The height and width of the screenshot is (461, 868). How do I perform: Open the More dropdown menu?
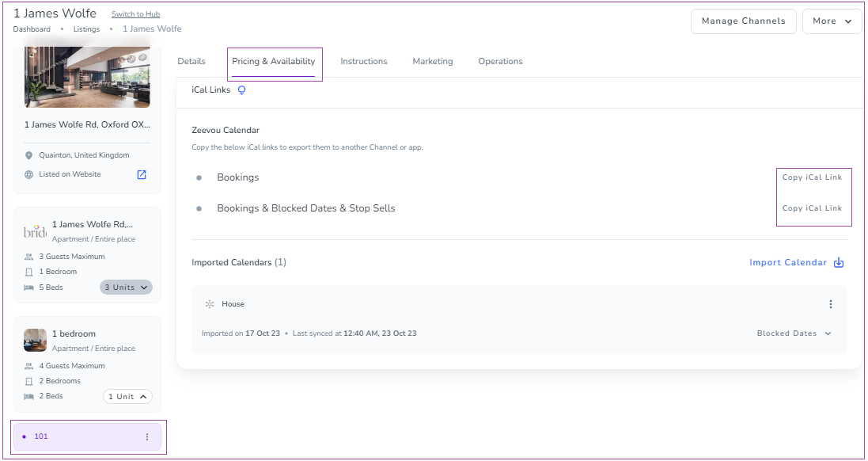pos(832,21)
